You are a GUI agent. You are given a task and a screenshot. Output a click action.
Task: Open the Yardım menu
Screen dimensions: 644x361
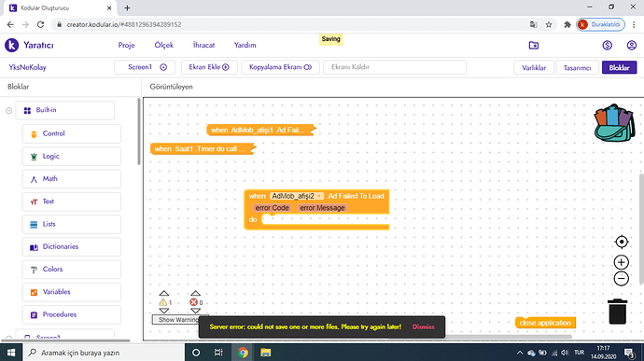click(x=245, y=45)
